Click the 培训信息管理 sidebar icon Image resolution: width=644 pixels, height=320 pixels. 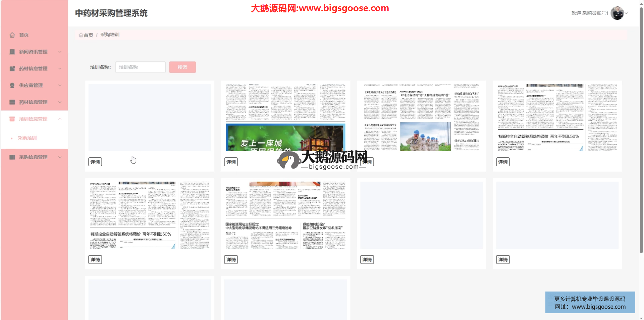pos(12,119)
